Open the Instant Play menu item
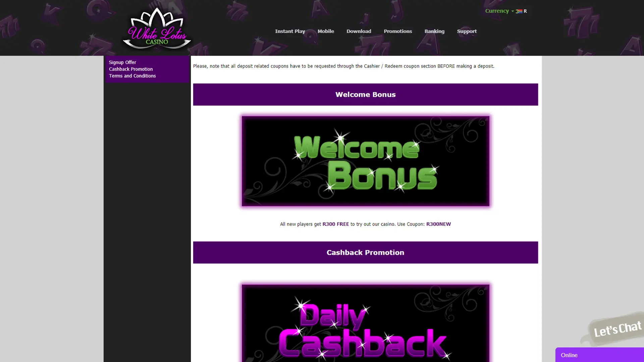The height and width of the screenshot is (362, 644). tap(290, 31)
